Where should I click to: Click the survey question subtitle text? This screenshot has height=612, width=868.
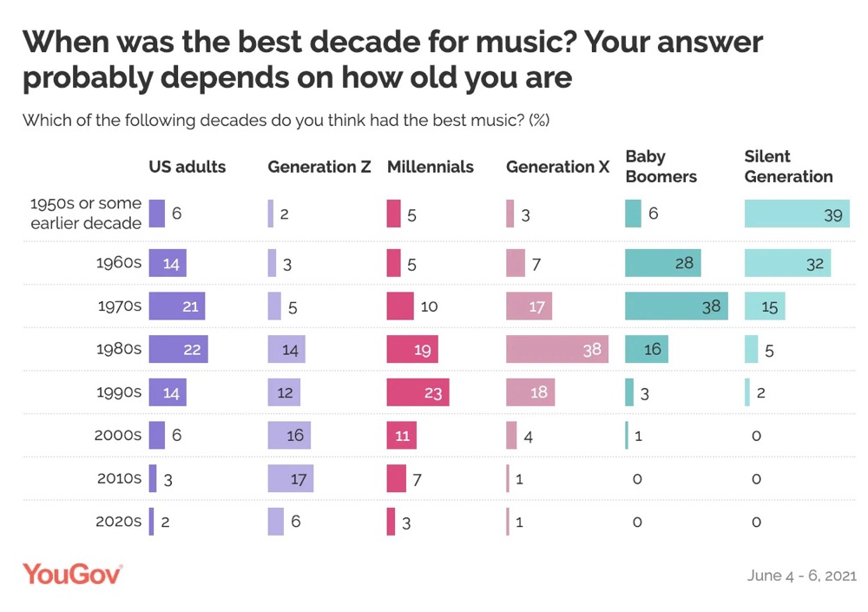click(286, 120)
